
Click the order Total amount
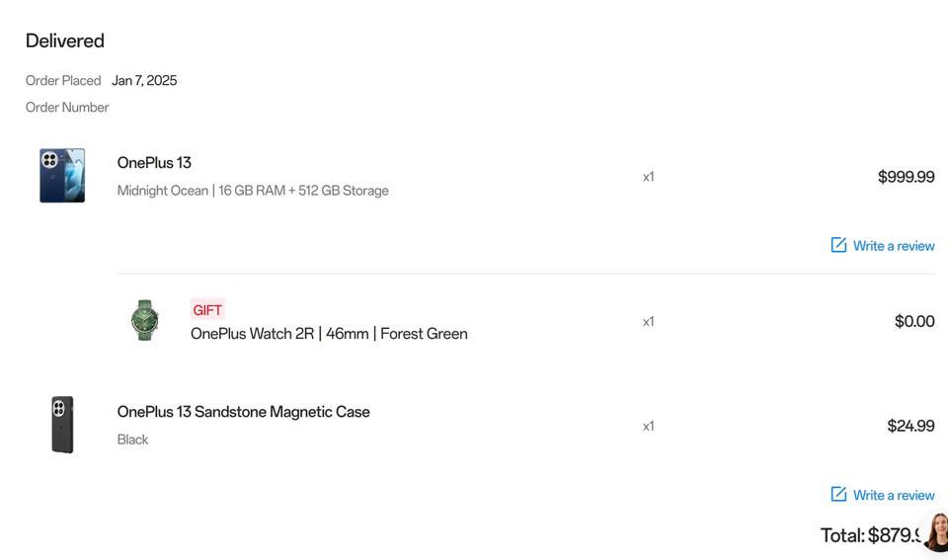tap(869, 535)
